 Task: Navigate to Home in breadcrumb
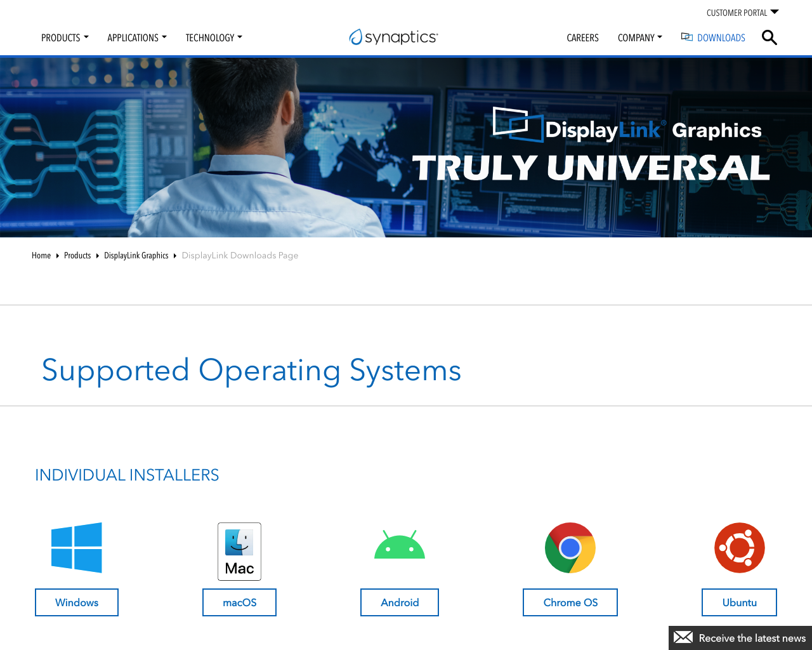point(41,255)
